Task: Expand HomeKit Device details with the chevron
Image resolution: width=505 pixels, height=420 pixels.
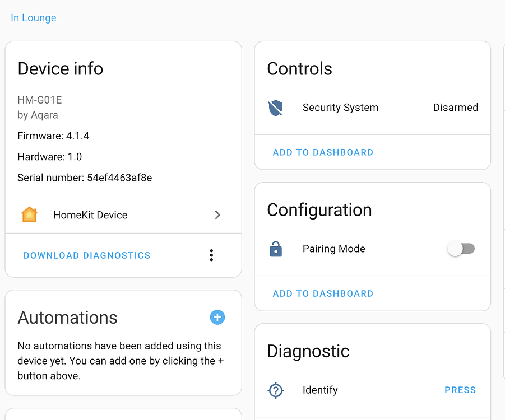Action: pos(217,214)
